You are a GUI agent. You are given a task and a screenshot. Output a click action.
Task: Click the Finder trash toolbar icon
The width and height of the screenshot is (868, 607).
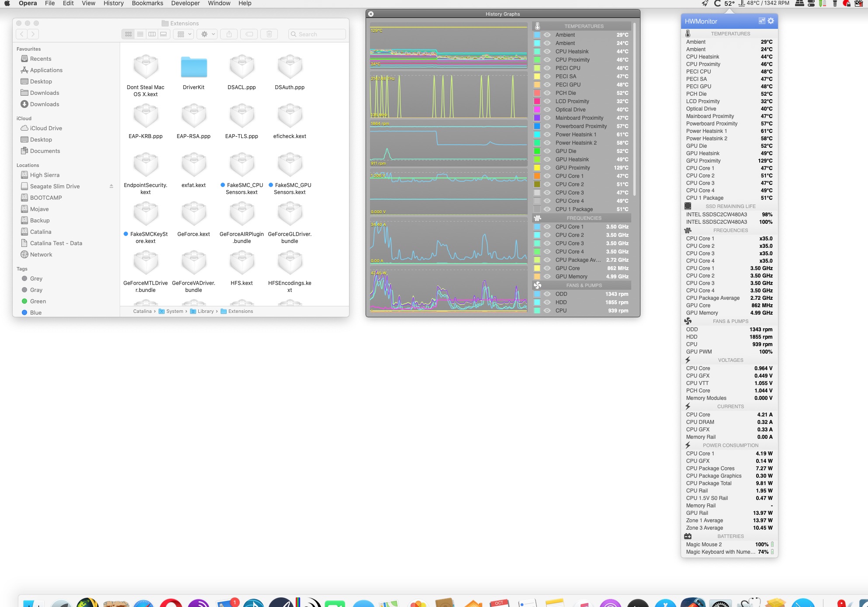[270, 34]
